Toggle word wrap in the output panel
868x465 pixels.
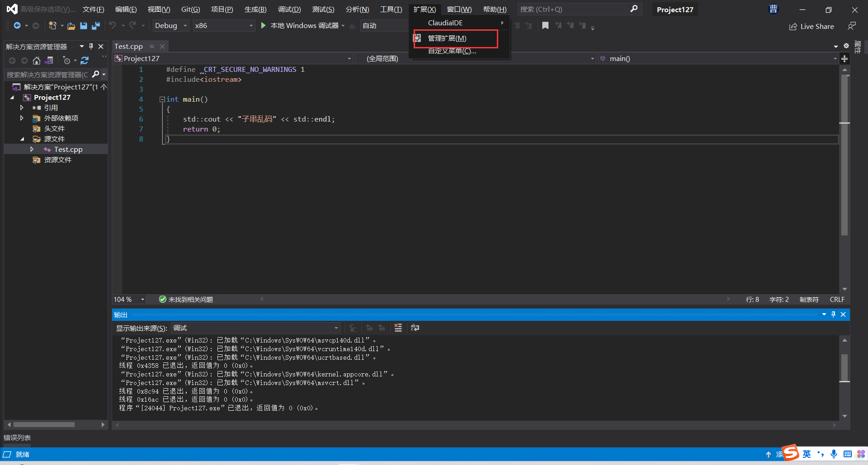click(x=415, y=328)
